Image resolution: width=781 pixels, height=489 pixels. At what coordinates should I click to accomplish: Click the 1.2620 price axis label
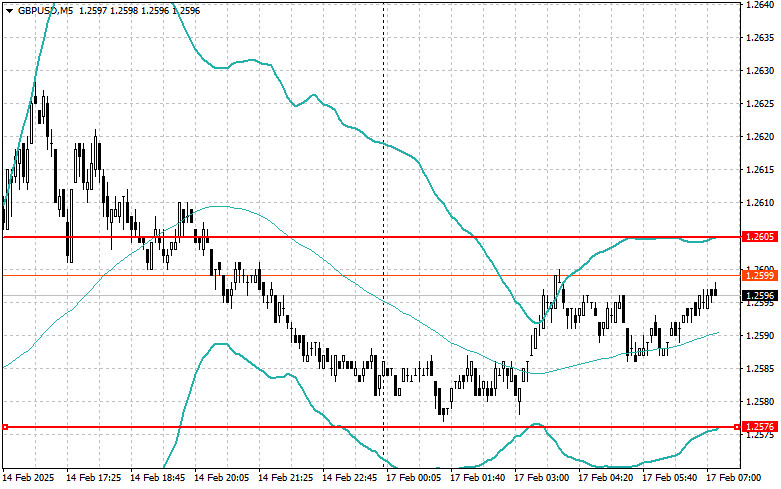click(760, 137)
